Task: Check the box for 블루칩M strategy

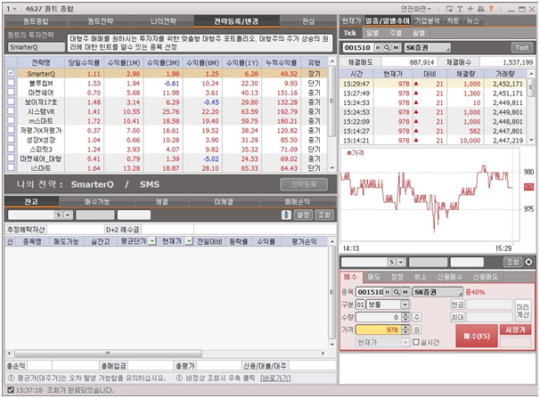Action: tap(11, 83)
